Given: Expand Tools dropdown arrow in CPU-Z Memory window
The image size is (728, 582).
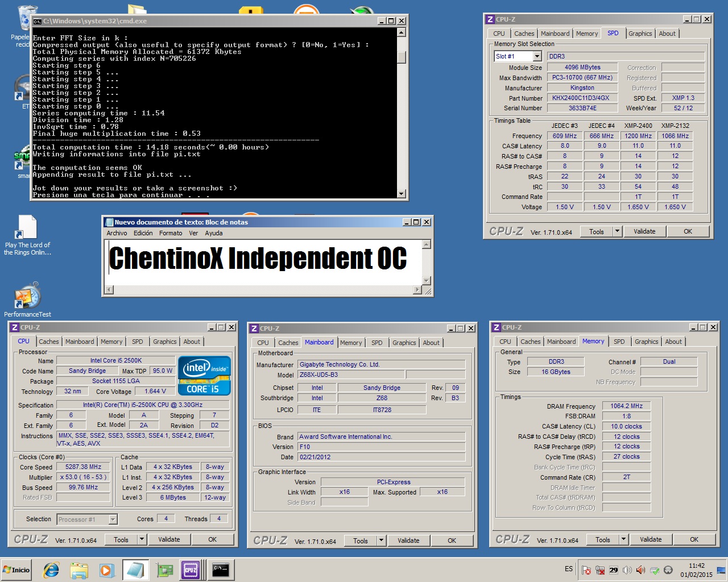Looking at the screenshot, I should pos(623,539).
